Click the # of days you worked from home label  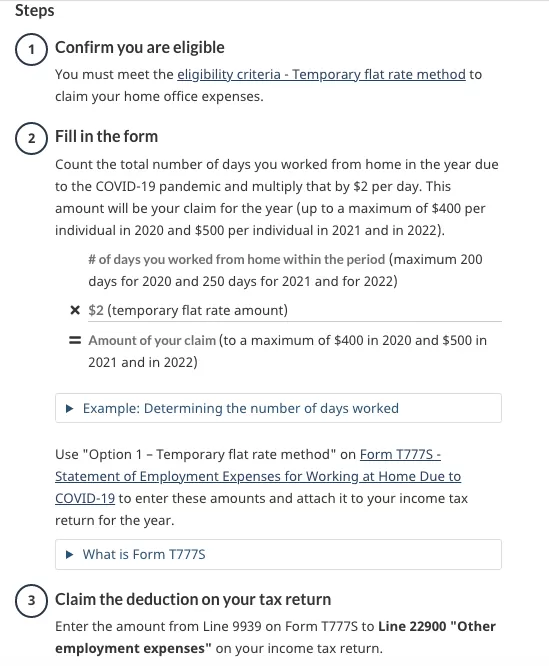(x=236, y=260)
